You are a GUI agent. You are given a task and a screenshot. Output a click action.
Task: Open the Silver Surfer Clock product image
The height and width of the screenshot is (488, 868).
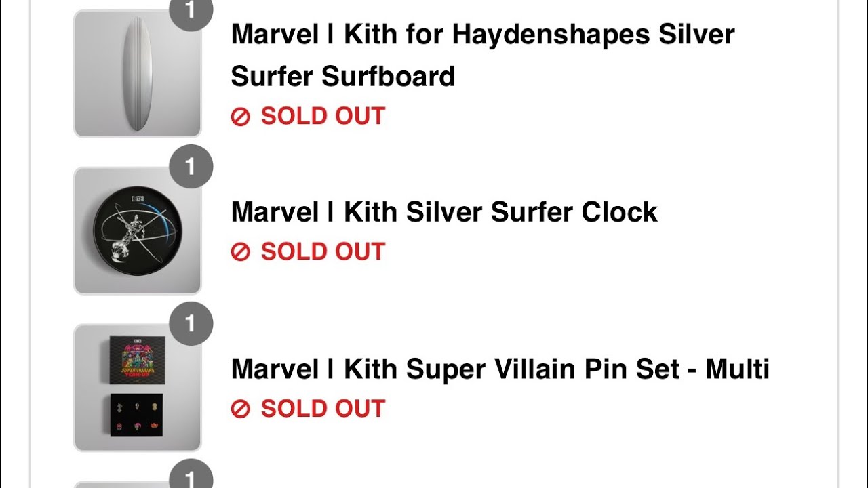tap(138, 230)
